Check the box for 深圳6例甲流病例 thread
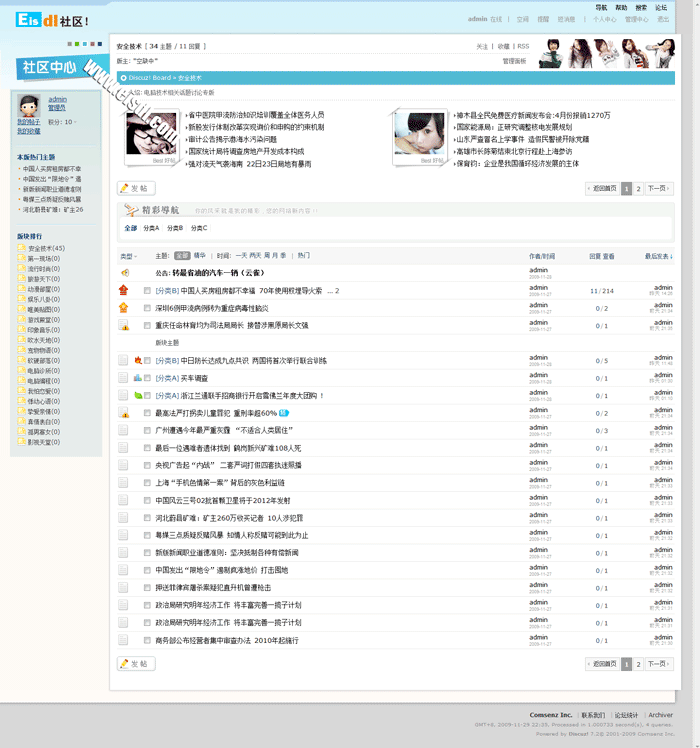 coord(147,308)
